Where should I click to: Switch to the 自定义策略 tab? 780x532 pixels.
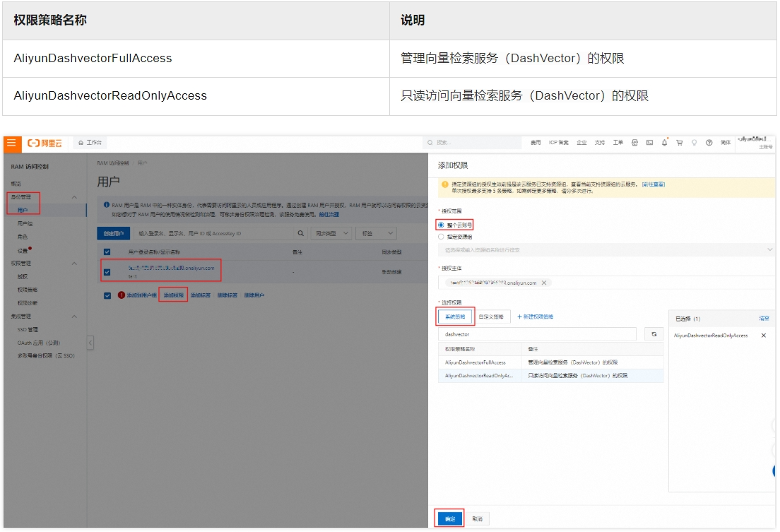[491, 317]
